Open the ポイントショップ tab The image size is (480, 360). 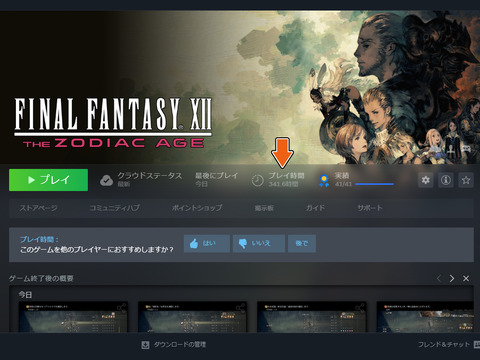pos(197,208)
